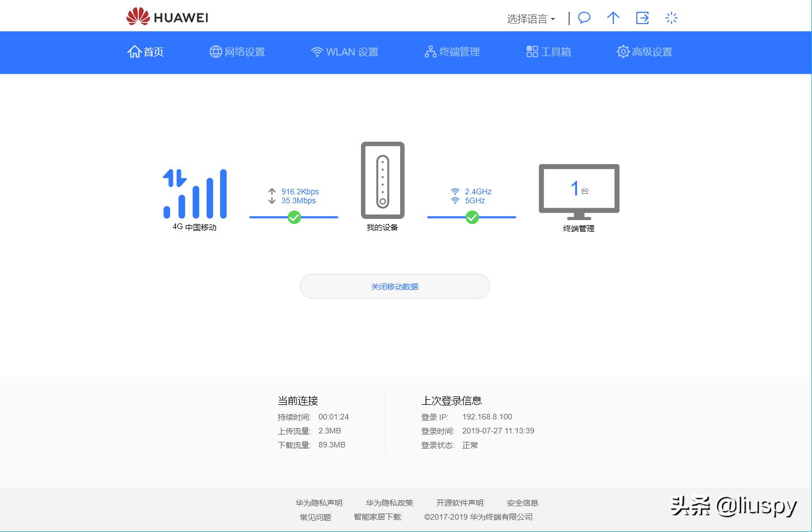Open the WLAN 设置 tab
Viewport: 812px width, 532px height.
point(344,52)
